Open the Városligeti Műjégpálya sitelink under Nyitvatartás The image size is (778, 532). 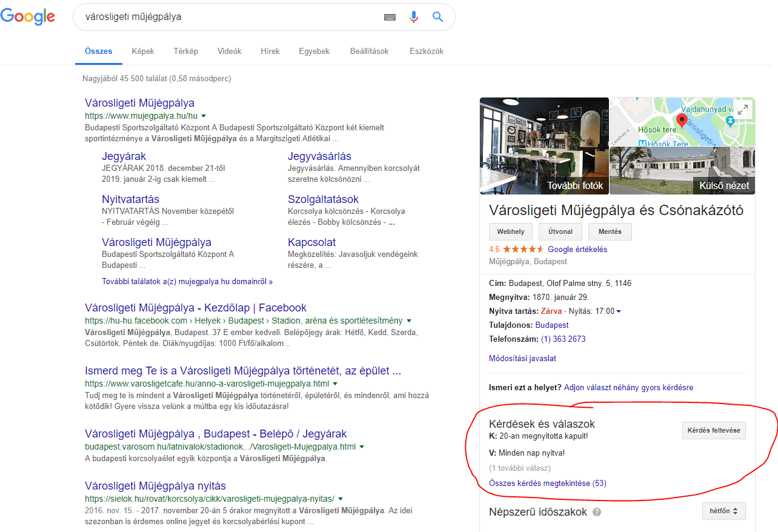tap(156, 242)
